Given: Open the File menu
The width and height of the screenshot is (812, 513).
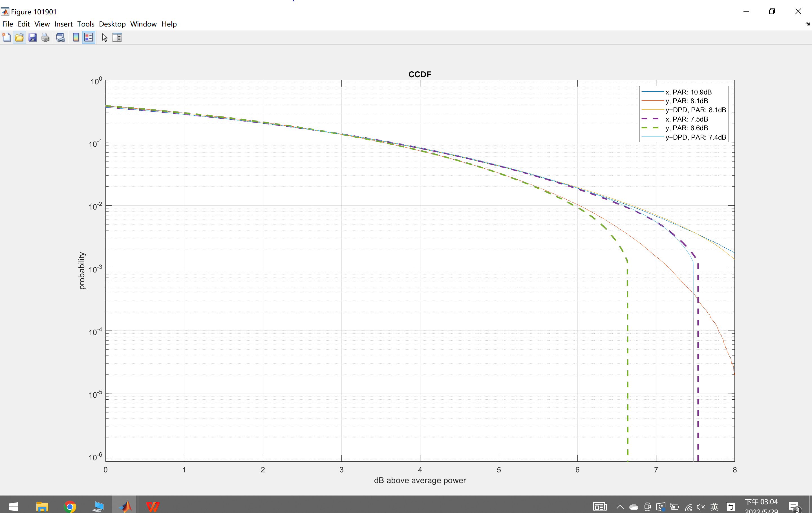Looking at the screenshot, I should click(7, 24).
